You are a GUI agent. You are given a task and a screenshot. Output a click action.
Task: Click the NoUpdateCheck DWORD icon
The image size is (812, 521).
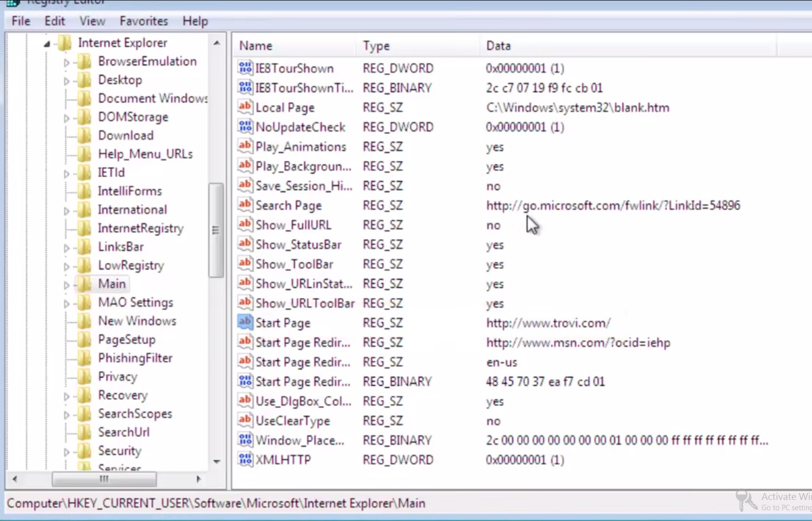245,126
